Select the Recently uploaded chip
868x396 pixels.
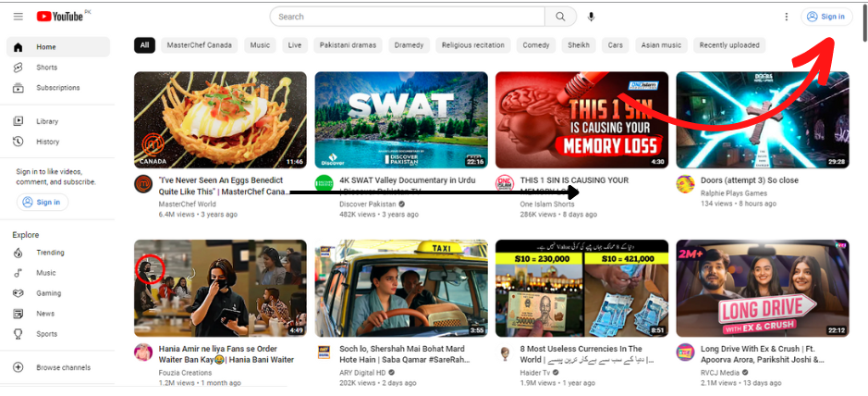tap(729, 45)
